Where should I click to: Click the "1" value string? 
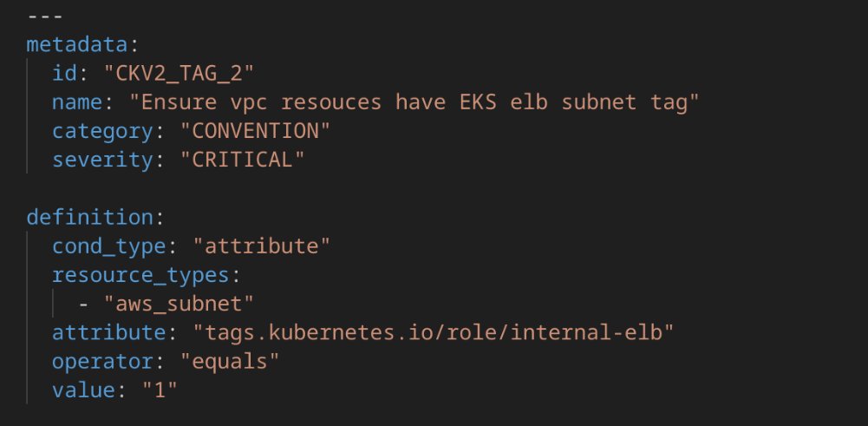pos(160,390)
